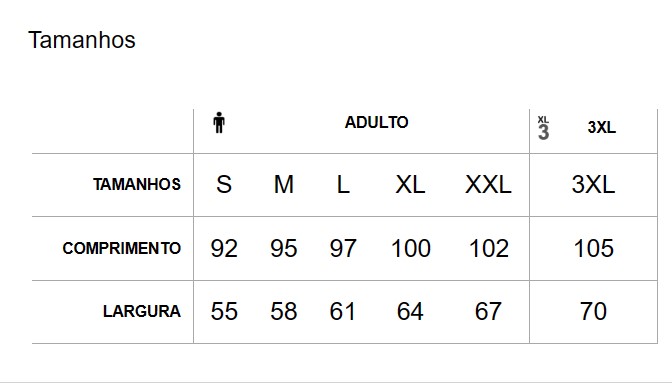Click the 3XL header label
The height and width of the screenshot is (385, 672).
click(x=602, y=127)
